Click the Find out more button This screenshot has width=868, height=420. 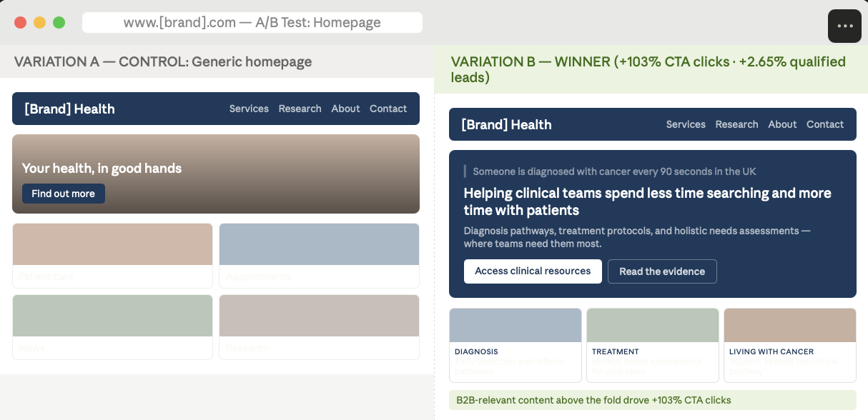click(x=63, y=194)
